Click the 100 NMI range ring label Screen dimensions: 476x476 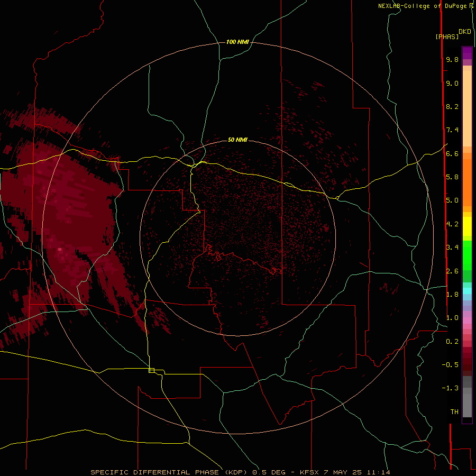click(x=237, y=42)
